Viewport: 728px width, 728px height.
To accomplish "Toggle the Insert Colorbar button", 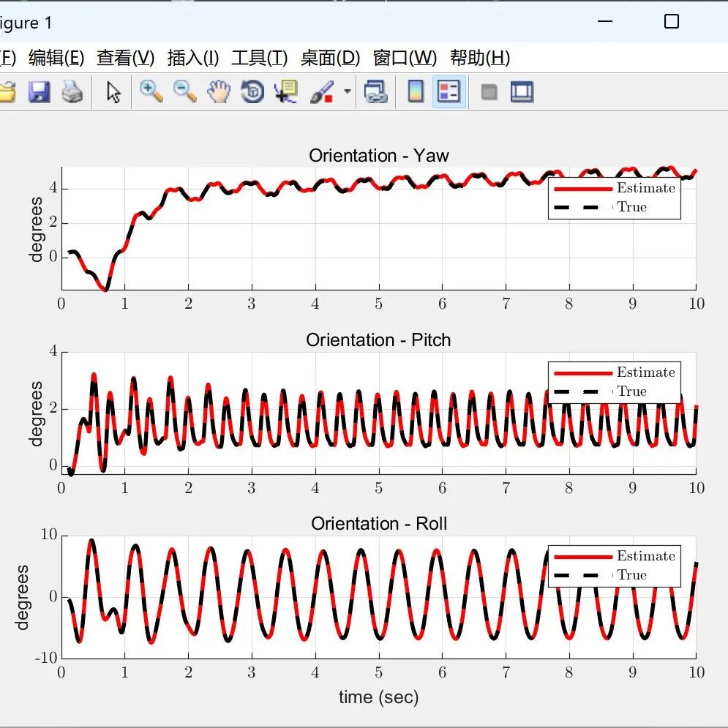I will click(x=416, y=91).
